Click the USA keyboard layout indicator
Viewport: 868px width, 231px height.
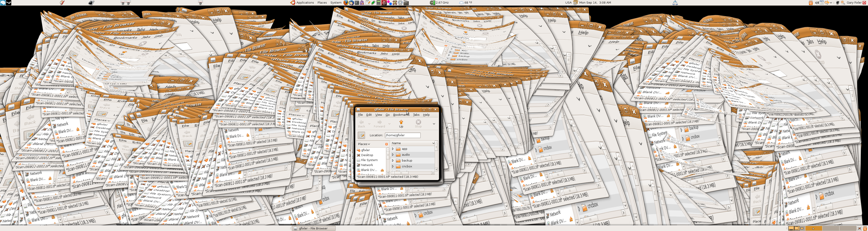pos(568,3)
